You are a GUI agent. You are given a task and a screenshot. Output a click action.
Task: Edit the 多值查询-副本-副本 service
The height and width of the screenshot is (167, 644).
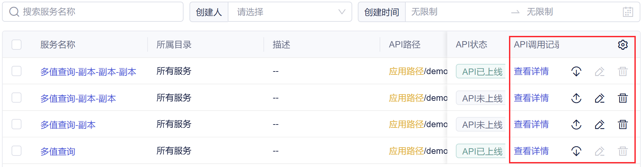coord(599,98)
